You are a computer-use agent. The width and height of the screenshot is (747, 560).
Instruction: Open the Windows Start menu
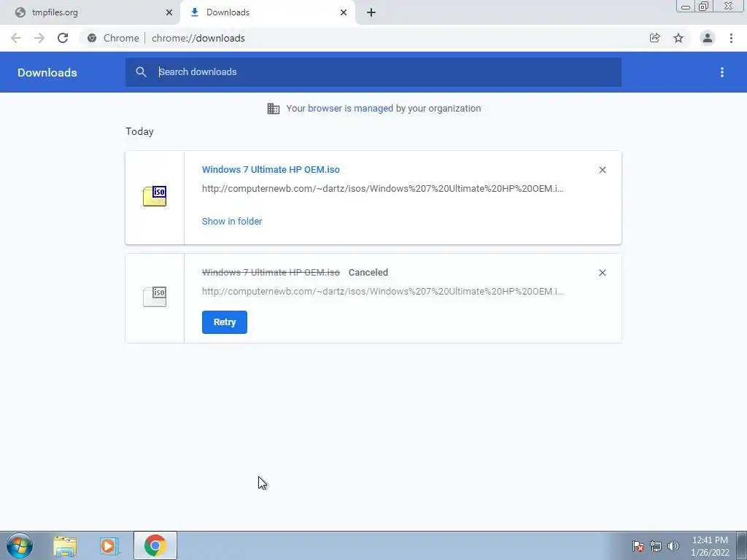pyautogui.click(x=20, y=545)
